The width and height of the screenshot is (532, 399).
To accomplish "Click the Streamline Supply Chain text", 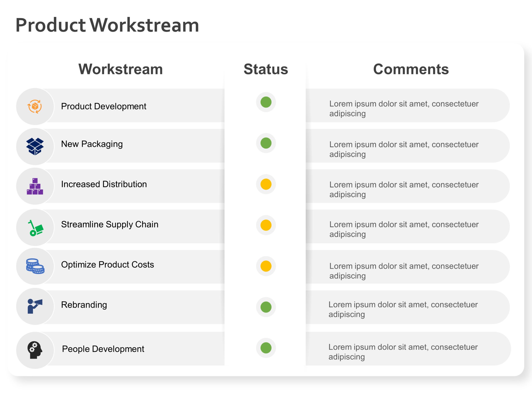I will 110,224.
